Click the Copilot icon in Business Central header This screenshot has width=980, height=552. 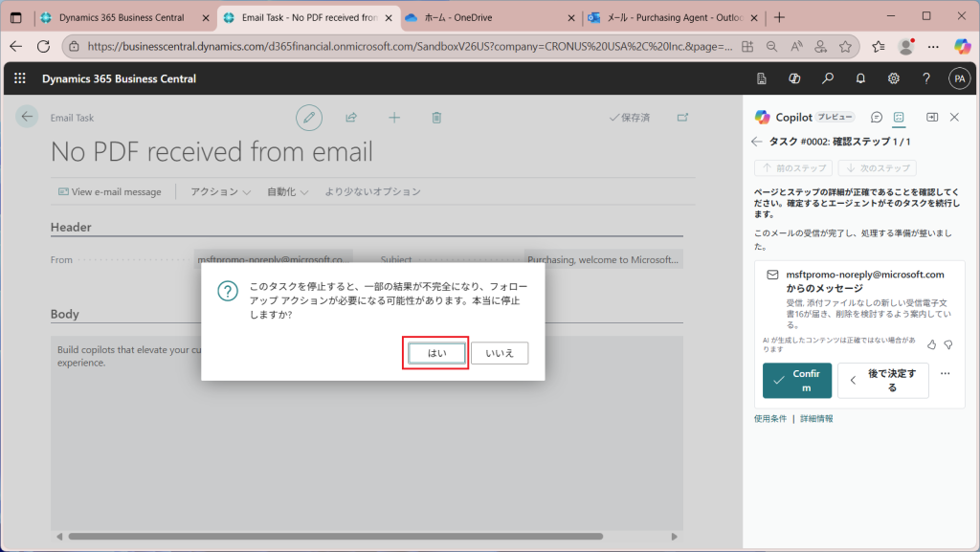[794, 78]
